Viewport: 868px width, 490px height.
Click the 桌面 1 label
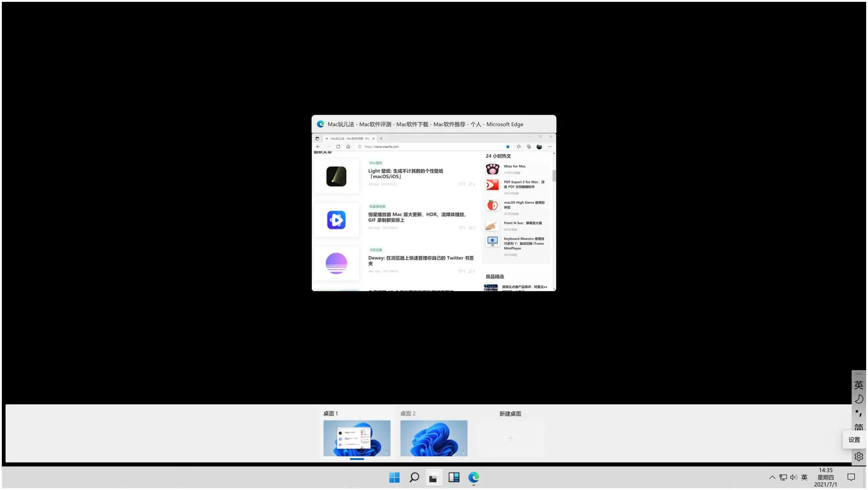click(x=330, y=414)
